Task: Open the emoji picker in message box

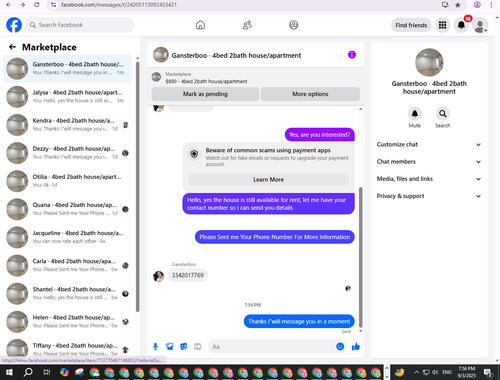Action: pyautogui.click(x=340, y=347)
